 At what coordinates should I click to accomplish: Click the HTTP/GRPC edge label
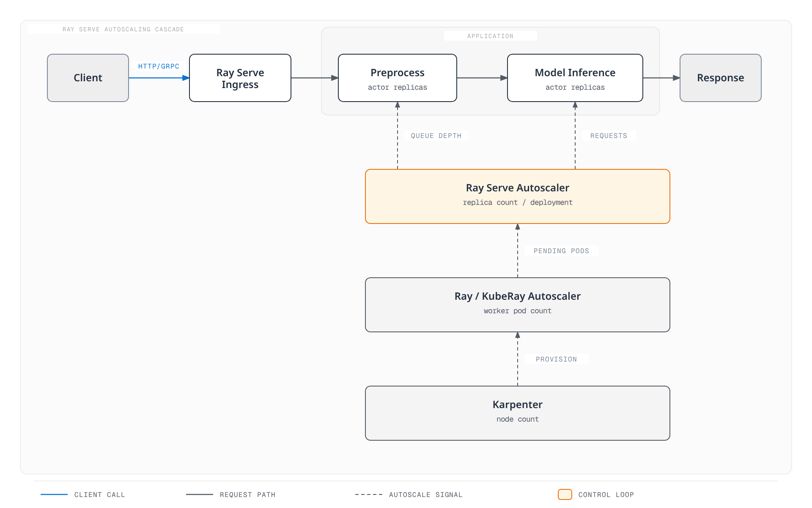[x=159, y=66]
